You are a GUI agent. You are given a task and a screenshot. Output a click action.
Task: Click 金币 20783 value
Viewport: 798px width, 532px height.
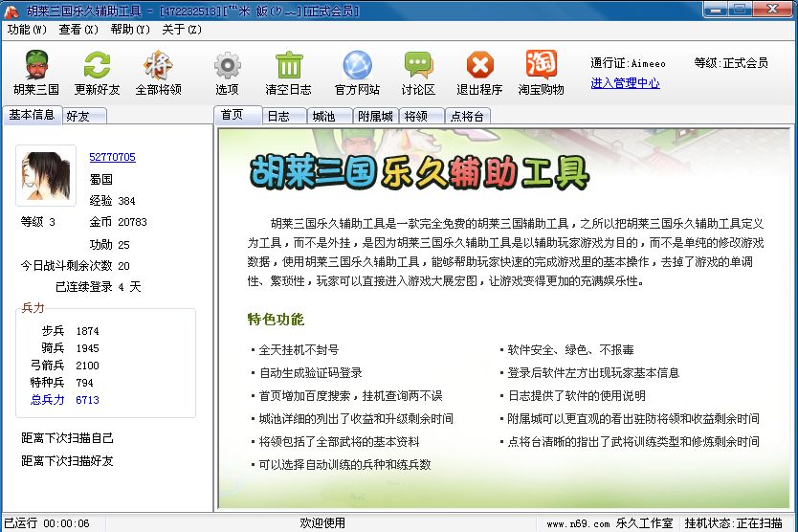pyautogui.click(x=118, y=222)
